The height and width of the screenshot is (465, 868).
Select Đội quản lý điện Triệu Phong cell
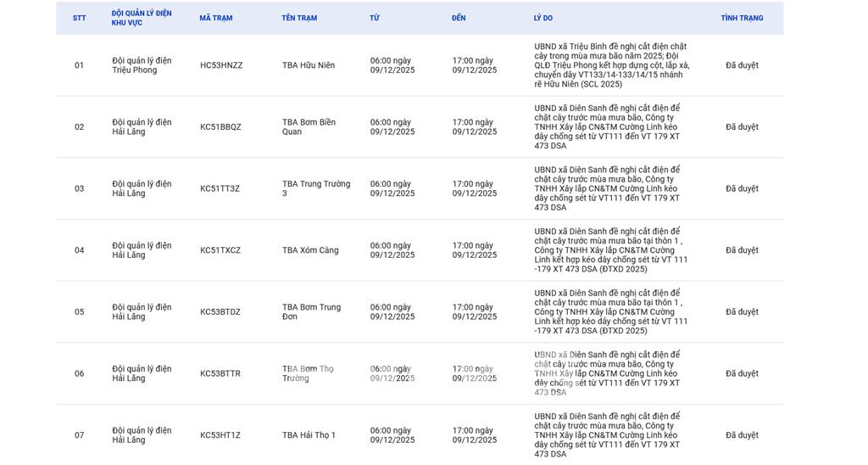(x=142, y=65)
